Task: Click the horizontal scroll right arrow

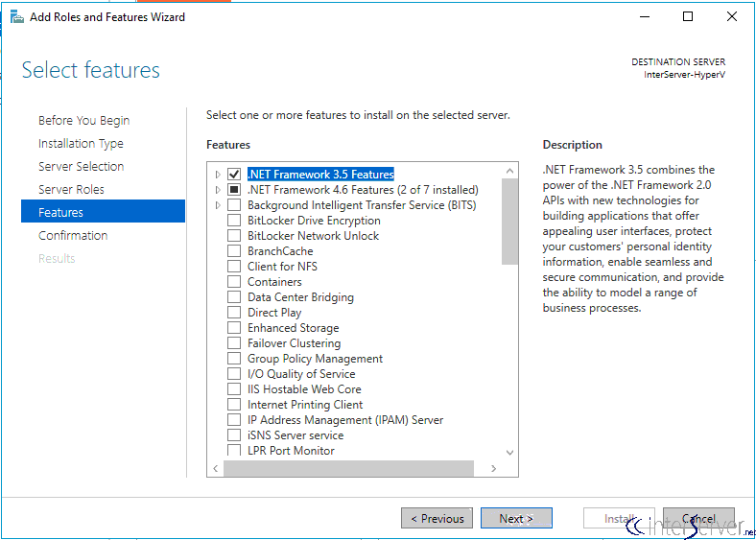Action: (x=493, y=468)
